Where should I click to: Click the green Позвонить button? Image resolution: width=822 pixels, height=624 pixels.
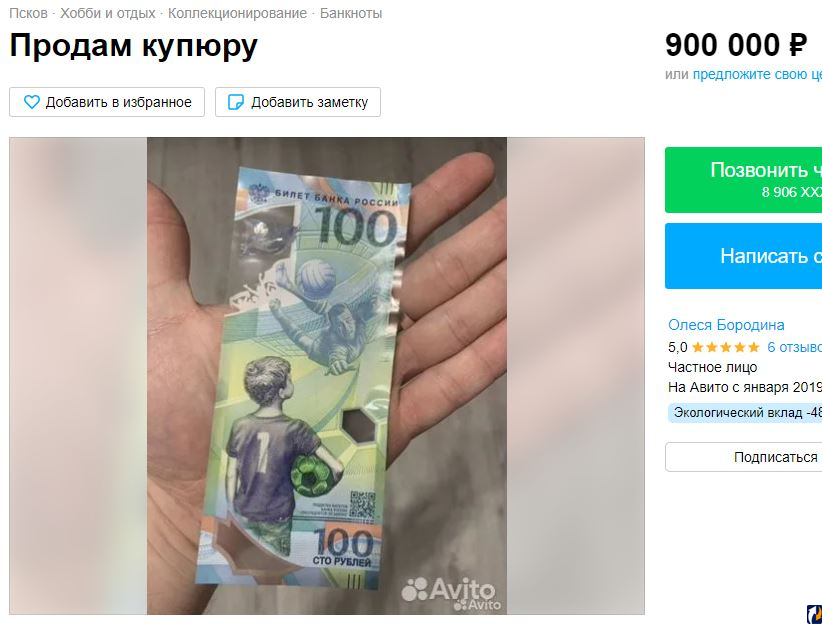point(743,180)
